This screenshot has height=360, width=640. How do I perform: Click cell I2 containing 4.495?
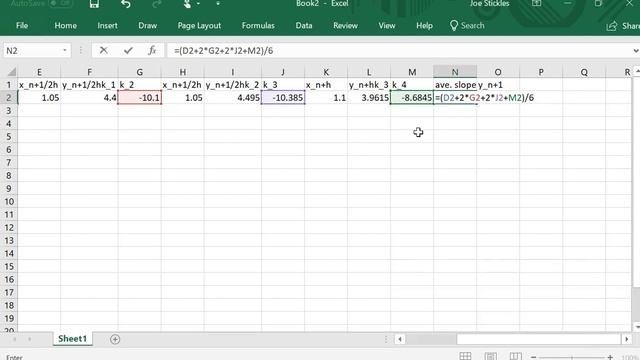(x=233, y=98)
